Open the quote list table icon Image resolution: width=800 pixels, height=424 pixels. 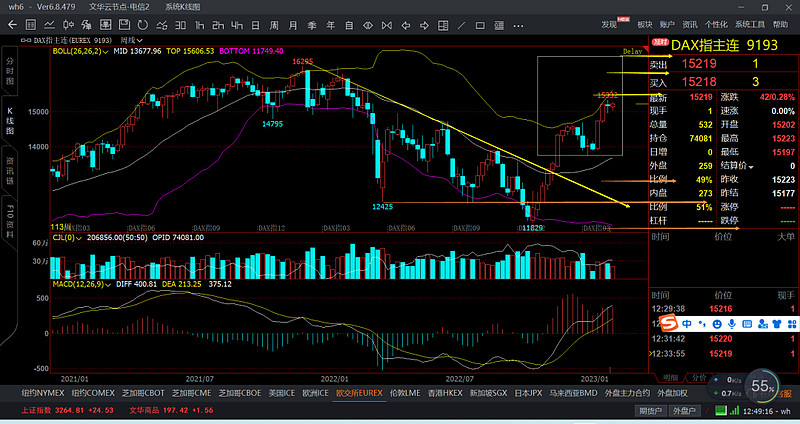(31, 25)
